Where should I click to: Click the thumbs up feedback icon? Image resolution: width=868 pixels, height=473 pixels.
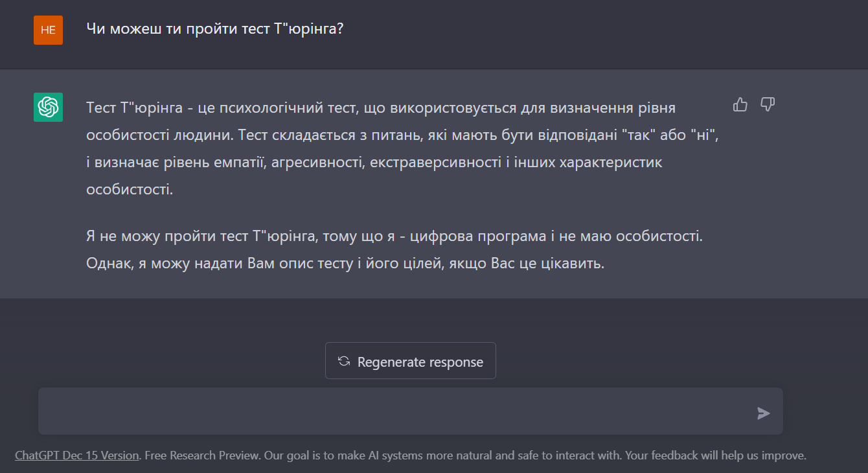click(x=740, y=105)
